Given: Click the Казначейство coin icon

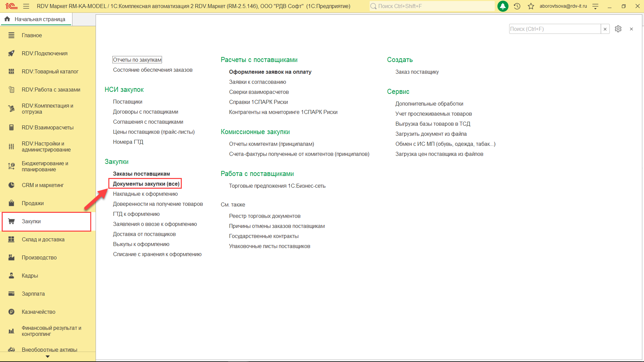Looking at the screenshot, I should pyautogui.click(x=11, y=312).
